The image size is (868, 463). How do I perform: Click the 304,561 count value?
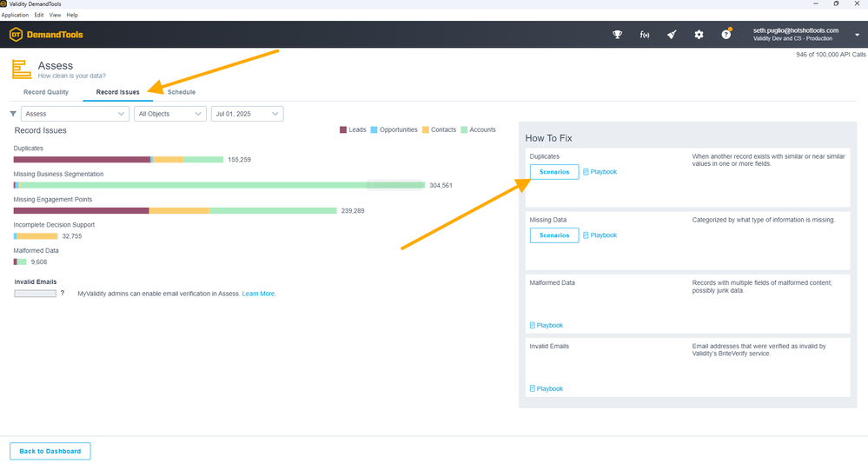point(441,185)
